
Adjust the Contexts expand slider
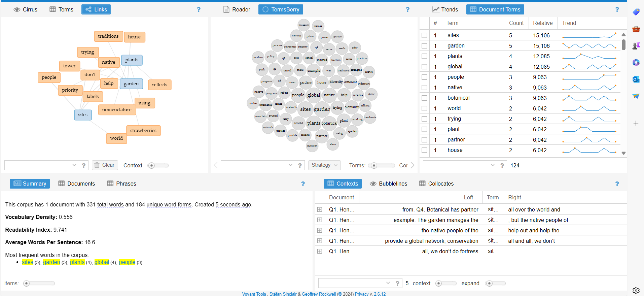(496, 284)
